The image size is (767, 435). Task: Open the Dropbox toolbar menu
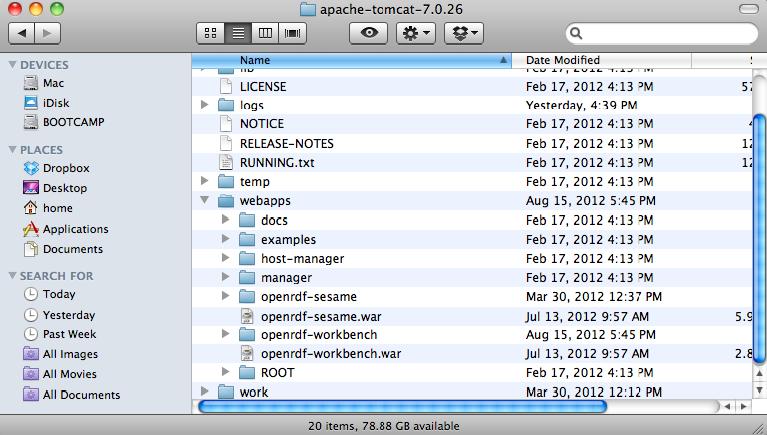point(464,33)
